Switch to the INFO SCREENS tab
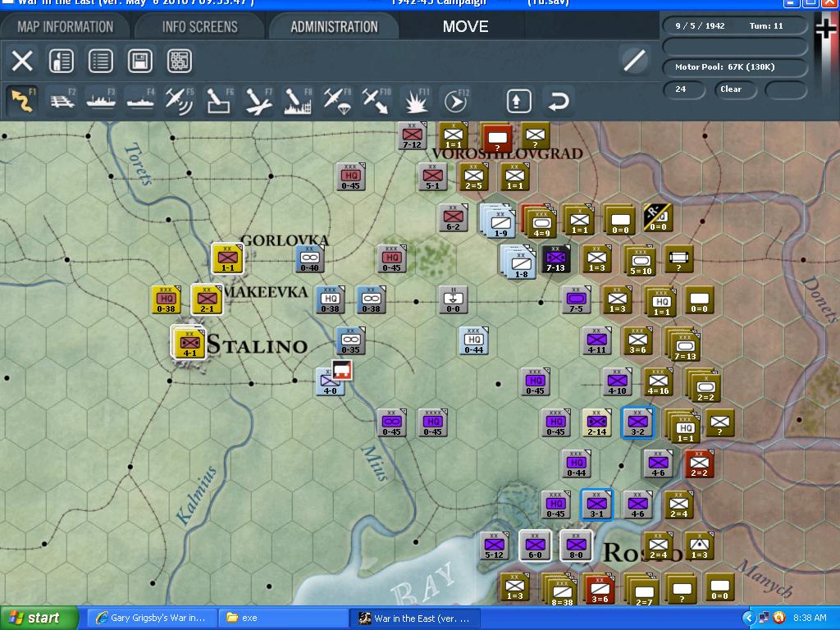Screen dimensions: 840x630 (x=199, y=27)
